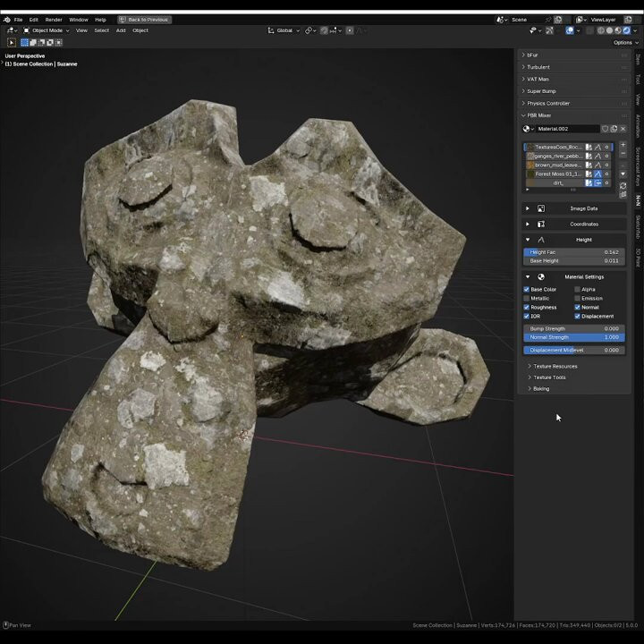The height and width of the screenshot is (644, 644).
Task: Enable the Metallic checkbox
Action: [526, 299]
